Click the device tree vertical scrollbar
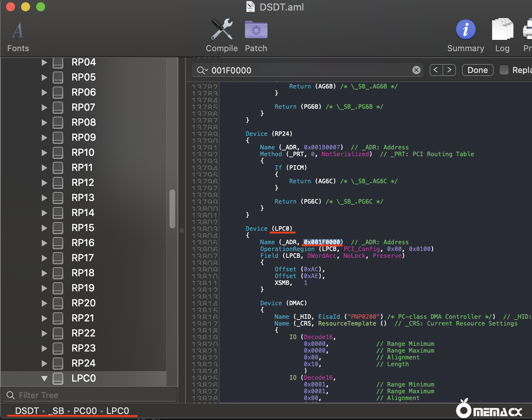Viewport: 532px width, 420px height. point(172,209)
